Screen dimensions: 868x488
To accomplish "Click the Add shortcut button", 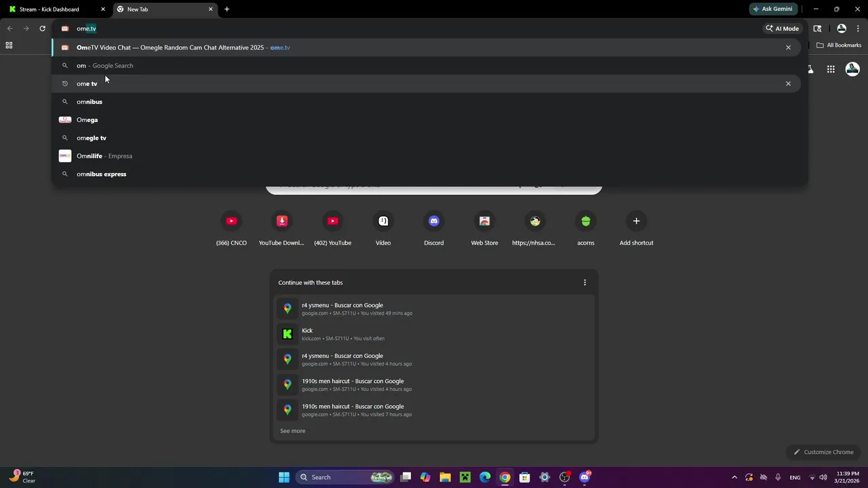I will tap(636, 228).
